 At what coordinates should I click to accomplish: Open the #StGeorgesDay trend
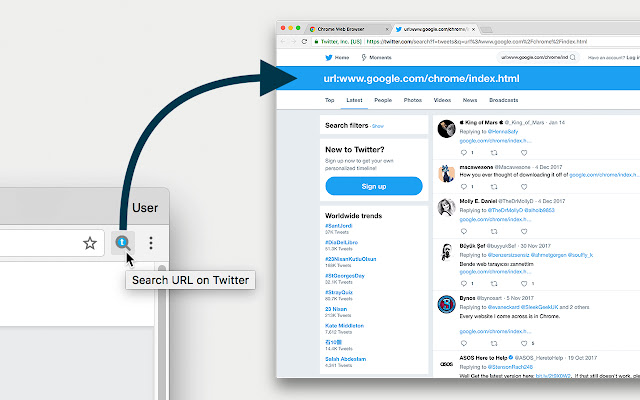pyautogui.click(x=344, y=276)
